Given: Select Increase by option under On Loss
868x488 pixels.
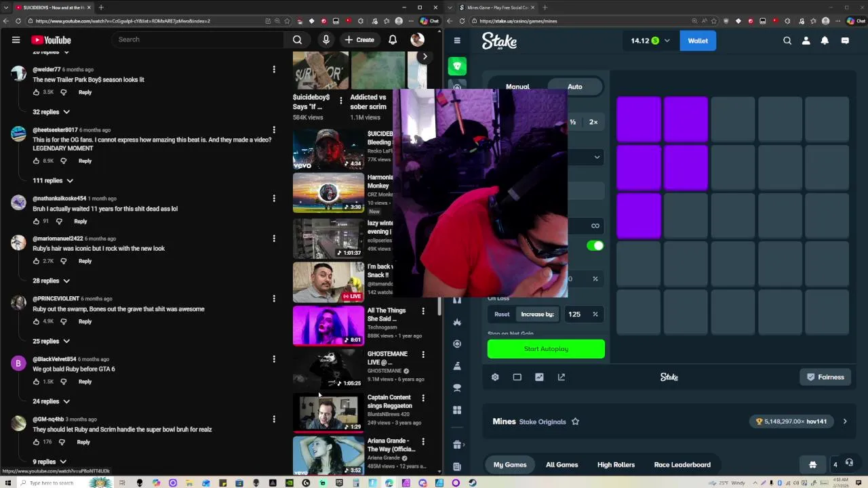Looking at the screenshot, I should tap(538, 314).
